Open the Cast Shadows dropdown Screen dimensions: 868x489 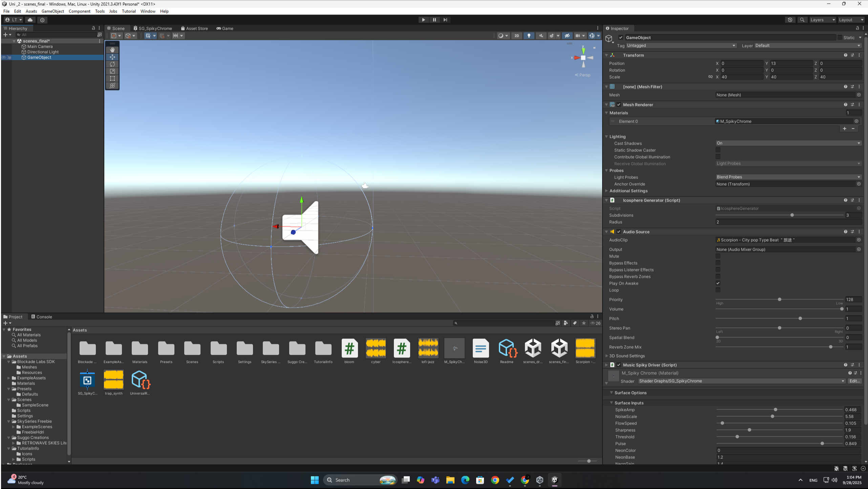tap(788, 143)
